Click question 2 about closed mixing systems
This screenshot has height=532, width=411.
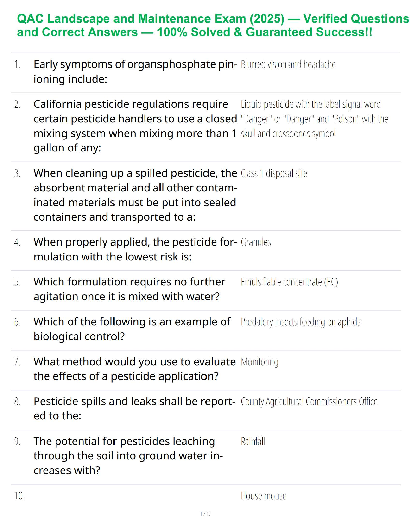[135, 126]
